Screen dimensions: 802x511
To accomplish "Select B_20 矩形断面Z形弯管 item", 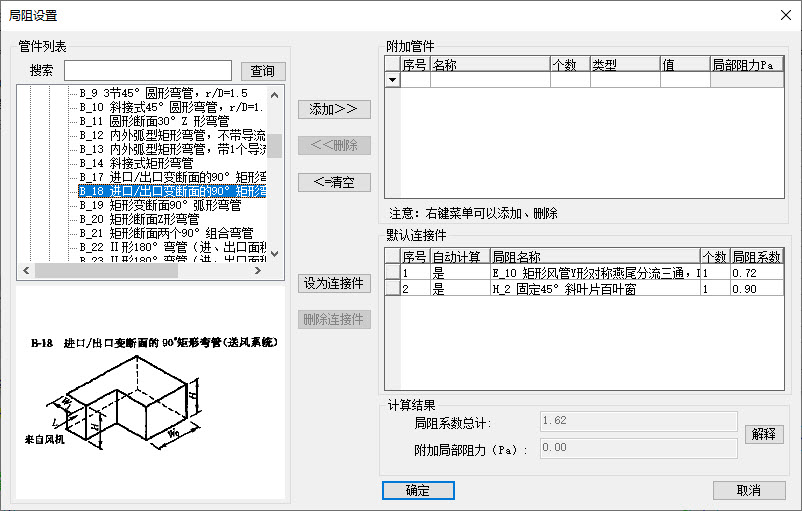I will (139, 219).
